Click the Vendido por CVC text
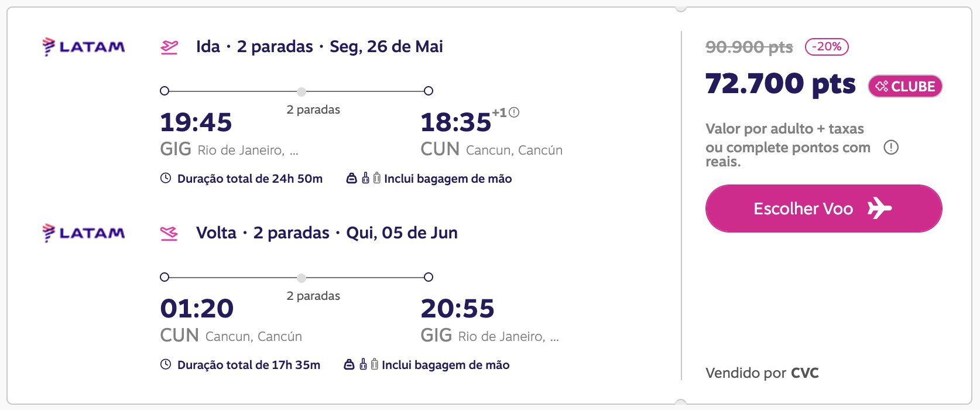Image resolution: width=980 pixels, height=410 pixels. click(x=762, y=373)
